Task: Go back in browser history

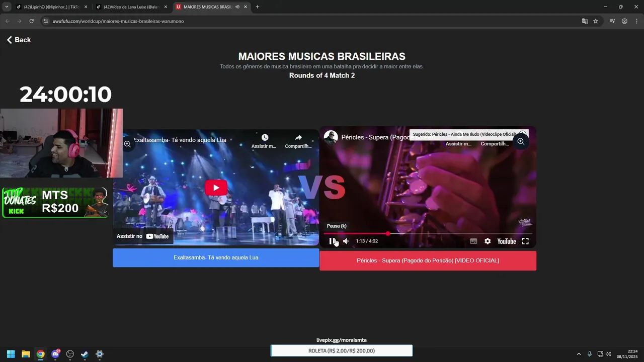Action: (x=7, y=21)
